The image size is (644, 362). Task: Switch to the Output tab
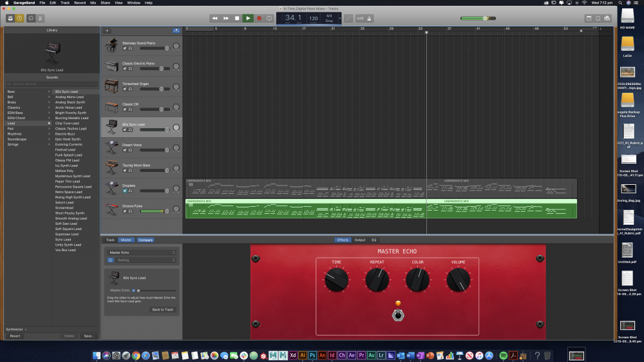360,240
